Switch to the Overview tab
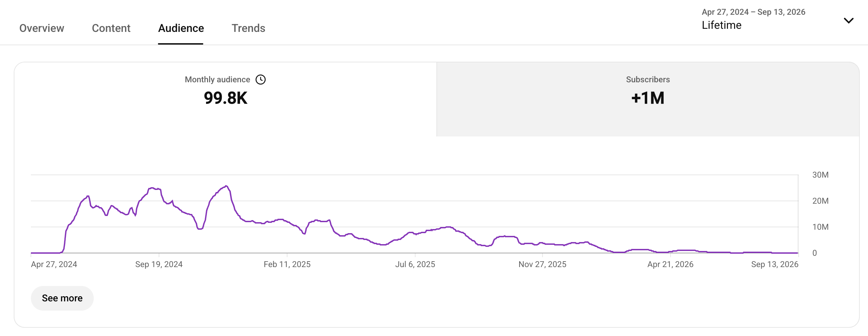 tap(42, 28)
